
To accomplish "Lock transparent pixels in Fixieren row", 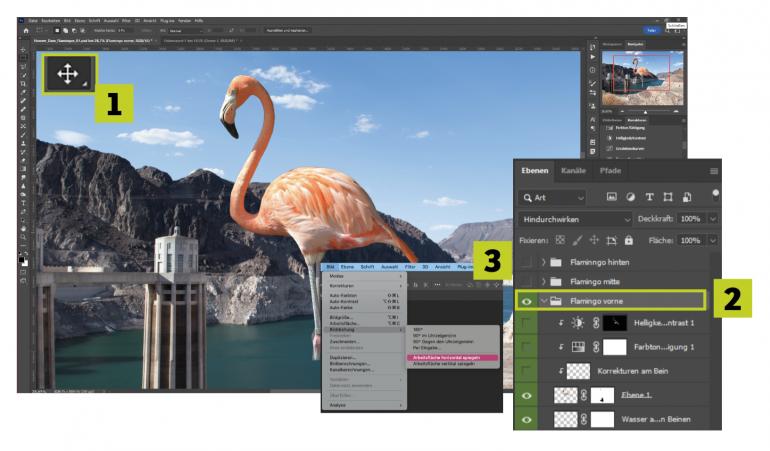I will 560,240.
